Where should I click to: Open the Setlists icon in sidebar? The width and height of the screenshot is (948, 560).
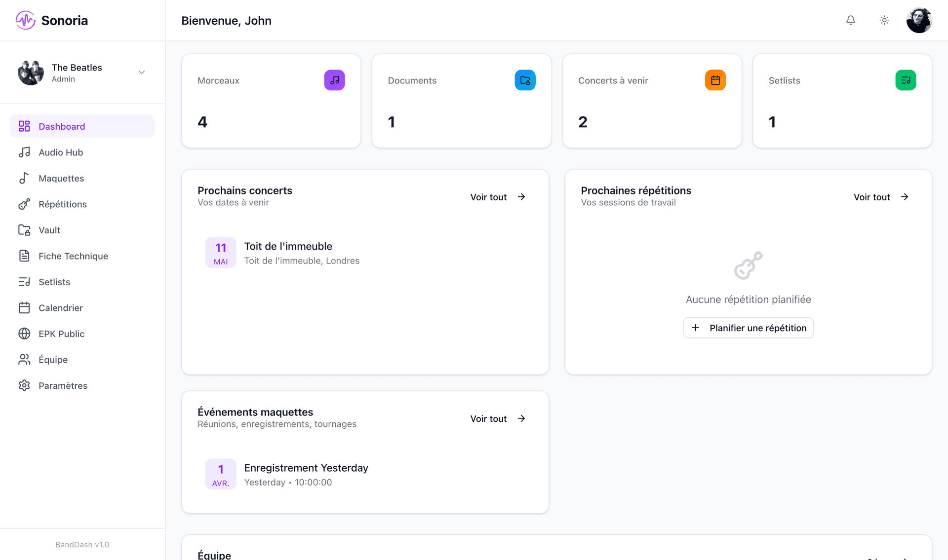(25, 282)
